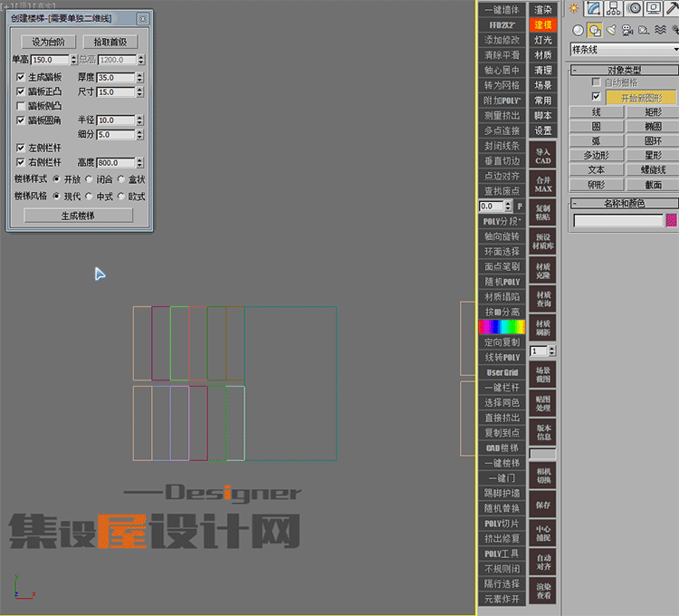Open the 预设材质库 button
Screen dimensions: 679x616
click(542, 241)
